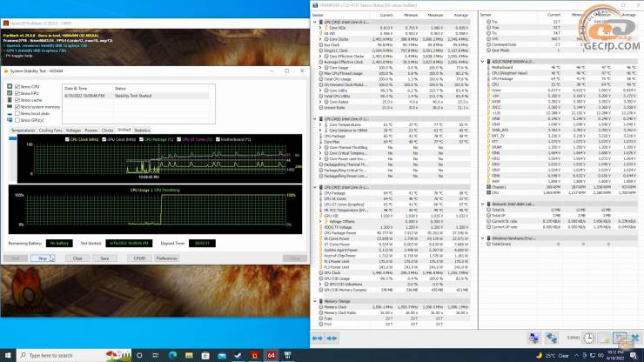This screenshot has height=362, width=644.
Task: Uncheck the Stress system memory checkbox
Action: (x=17, y=107)
